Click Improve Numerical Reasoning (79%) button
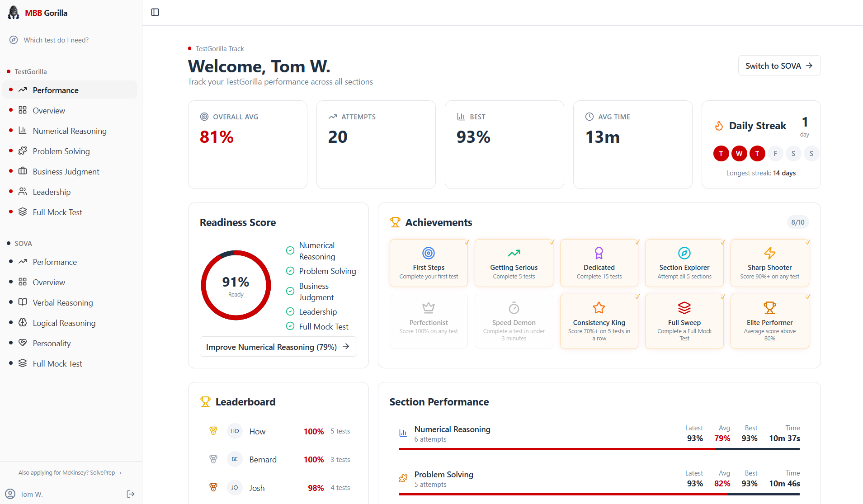 [278, 347]
